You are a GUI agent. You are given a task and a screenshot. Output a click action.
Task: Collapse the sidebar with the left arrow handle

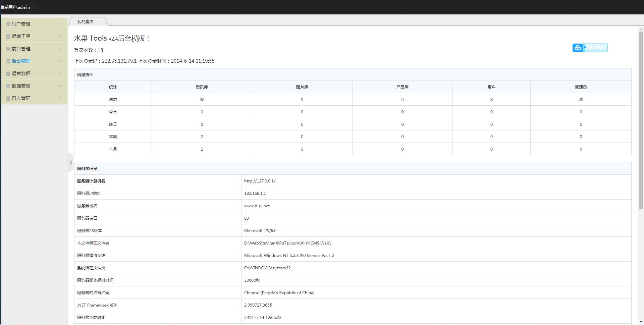(70, 163)
